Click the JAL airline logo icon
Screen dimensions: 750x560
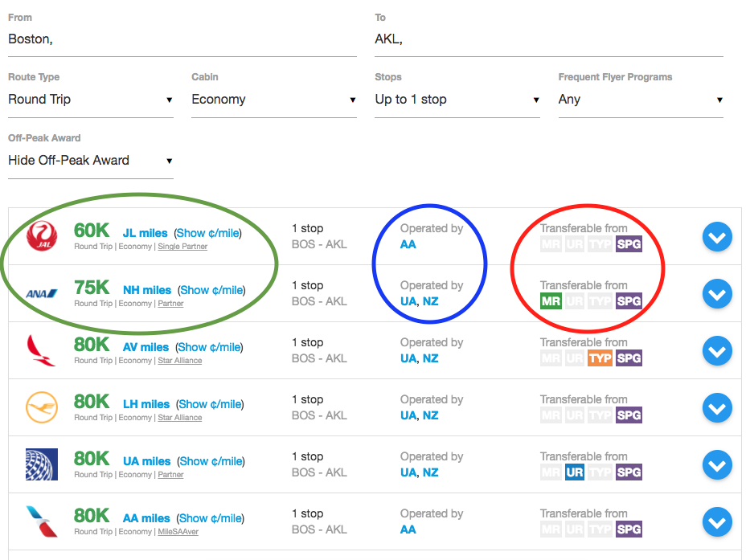point(42,236)
